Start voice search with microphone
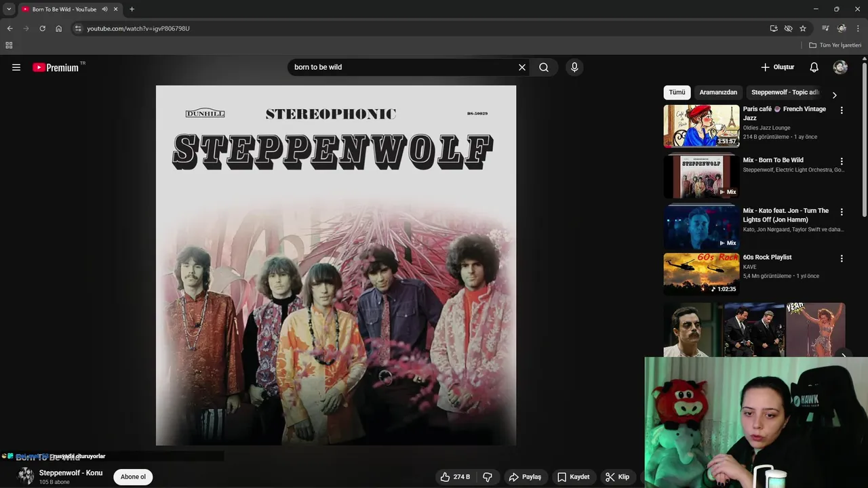The width and height of the screenshot is (868, 488). [574, 67]
